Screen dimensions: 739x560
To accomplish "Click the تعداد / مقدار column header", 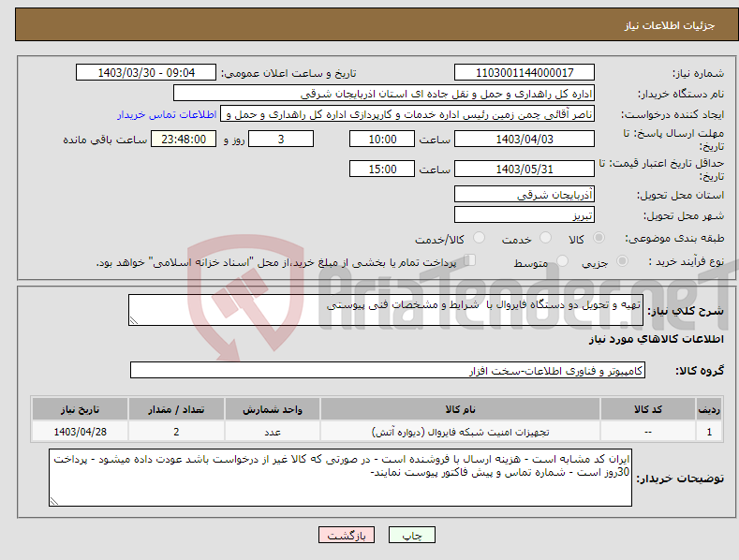I will (176, 409).
